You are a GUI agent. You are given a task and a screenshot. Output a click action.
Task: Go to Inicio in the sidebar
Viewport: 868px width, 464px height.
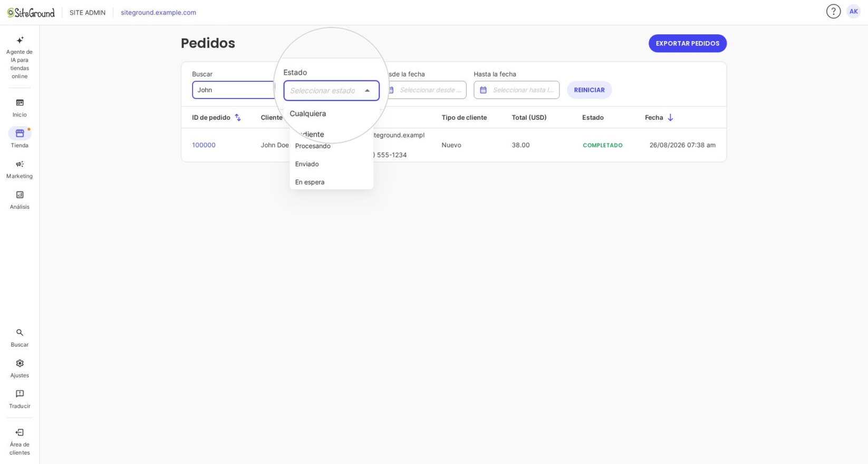pos(20,108)
